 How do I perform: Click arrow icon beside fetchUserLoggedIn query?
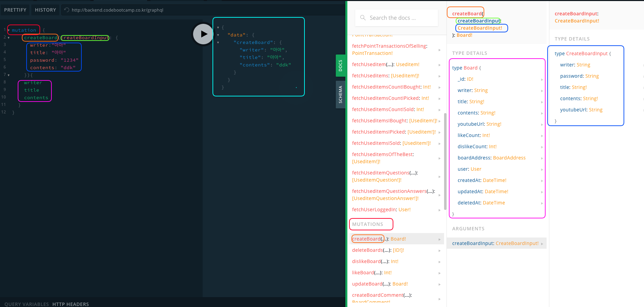coord(439,210)
